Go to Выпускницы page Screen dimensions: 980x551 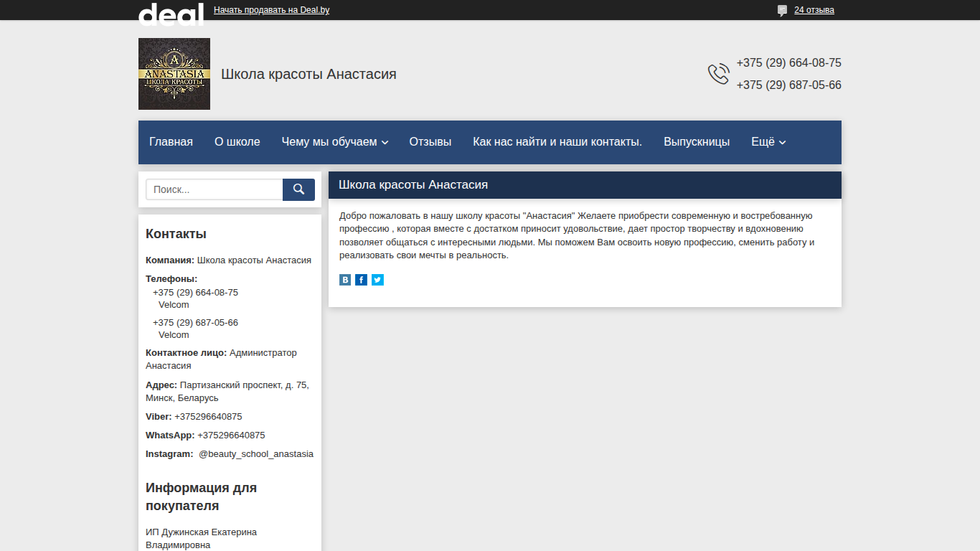[x=697, y=142]
